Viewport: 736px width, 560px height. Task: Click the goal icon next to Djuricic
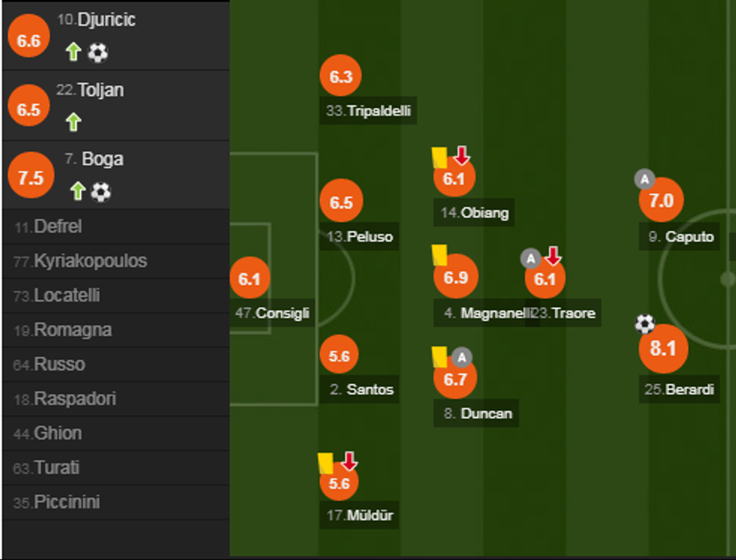(98, 52)
